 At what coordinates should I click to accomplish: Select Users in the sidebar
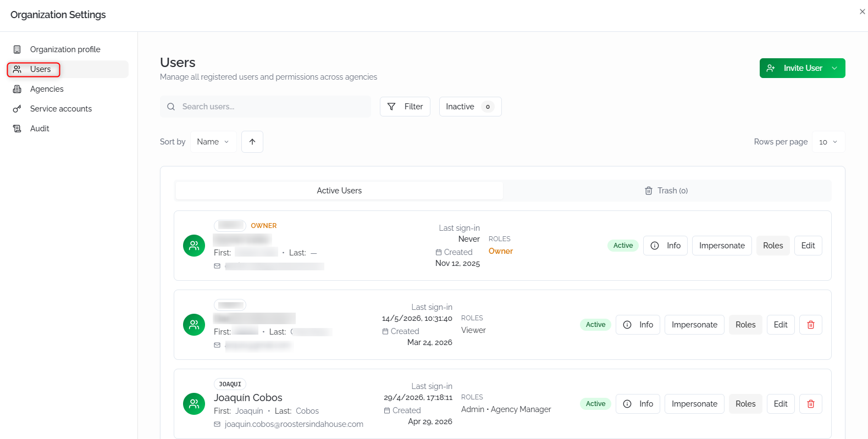[68, 69]
